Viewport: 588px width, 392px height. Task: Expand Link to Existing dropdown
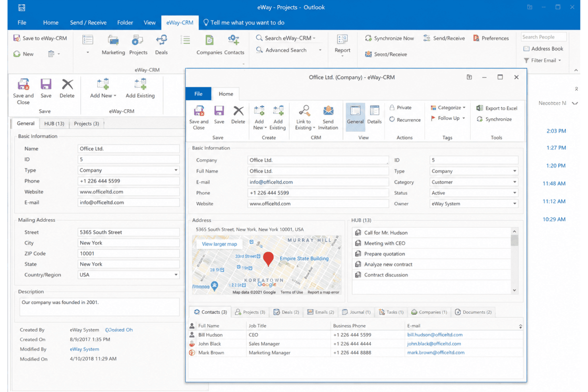click(305, 118)
